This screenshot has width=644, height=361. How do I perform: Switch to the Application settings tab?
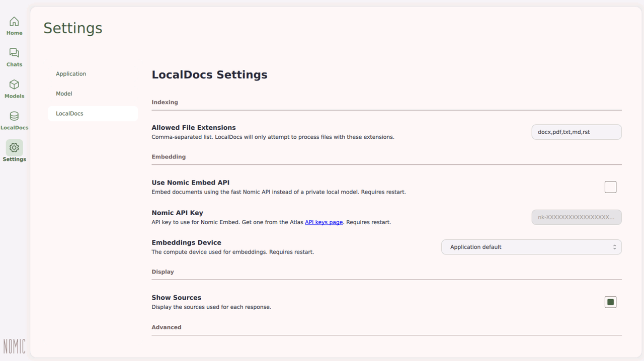point(93,74)
